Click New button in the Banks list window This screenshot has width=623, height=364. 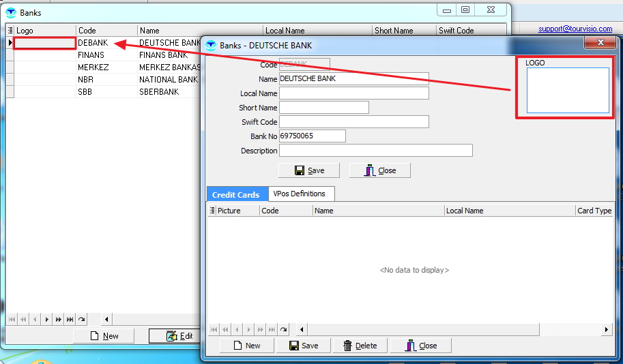[x=104, y=336]
